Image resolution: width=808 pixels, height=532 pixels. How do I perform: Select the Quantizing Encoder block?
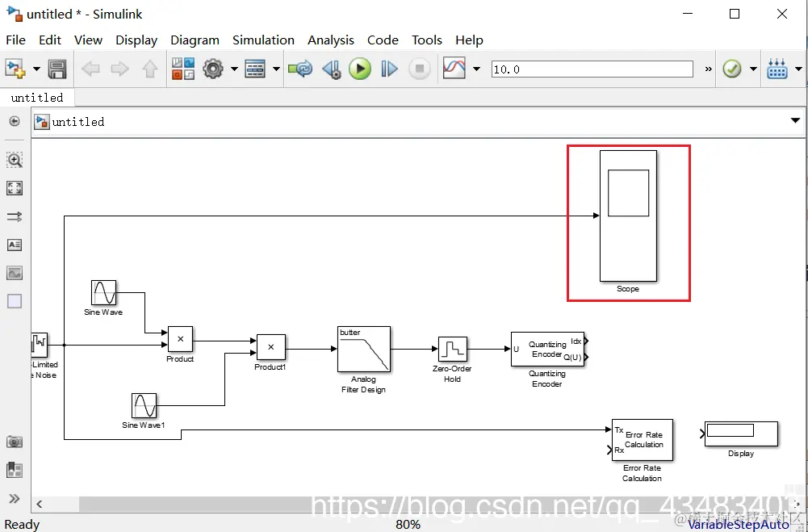click(548, 349)
